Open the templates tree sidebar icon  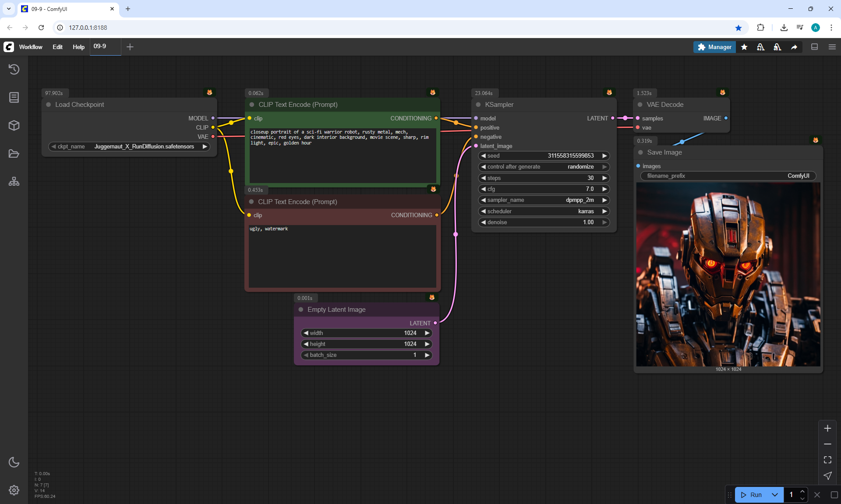14,181
